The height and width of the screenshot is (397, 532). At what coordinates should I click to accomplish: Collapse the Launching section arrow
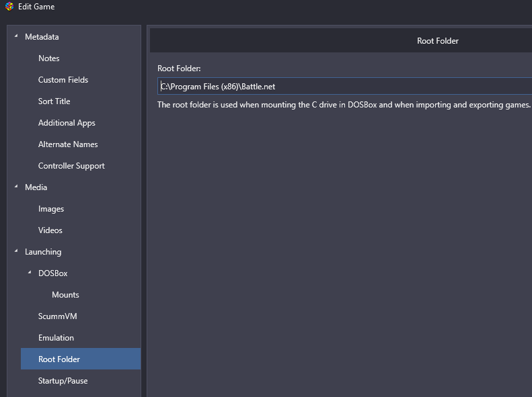pos(16,251)
